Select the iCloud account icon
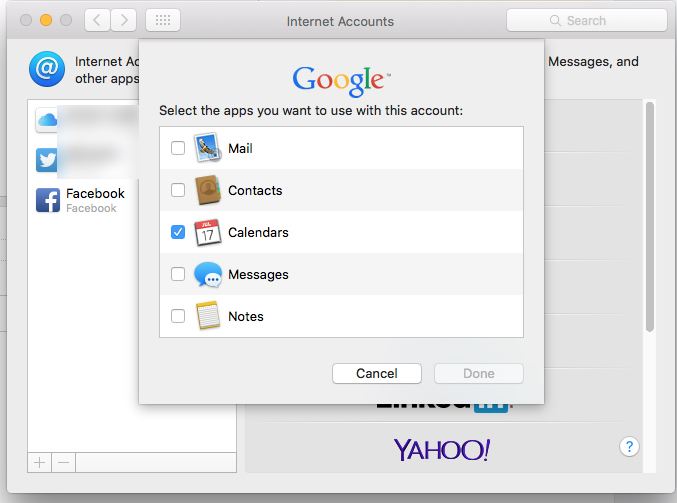The width and height of the screenshot is (677, 503). (x=47, y=120)
